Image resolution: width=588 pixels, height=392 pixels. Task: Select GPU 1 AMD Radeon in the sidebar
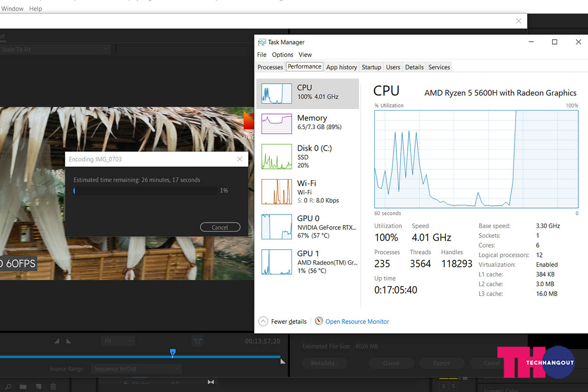[x=308, y=262]
